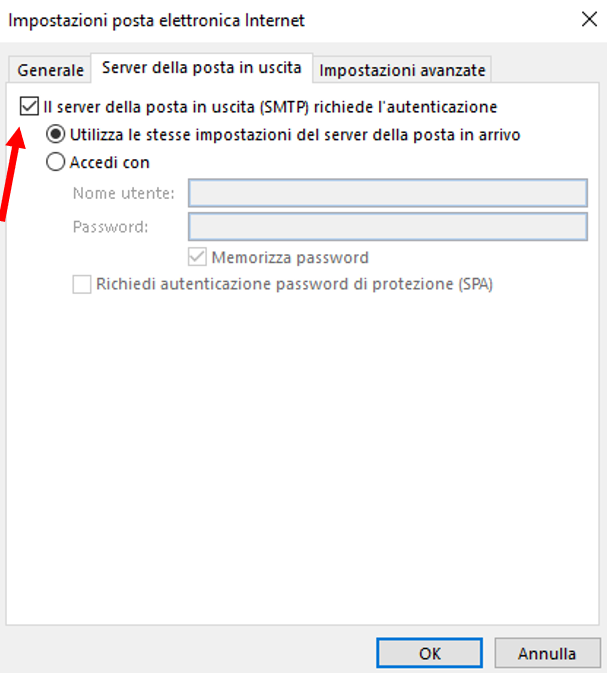Choose the 'Accedi con' radio button
The image size is (607, 673).
56,162
